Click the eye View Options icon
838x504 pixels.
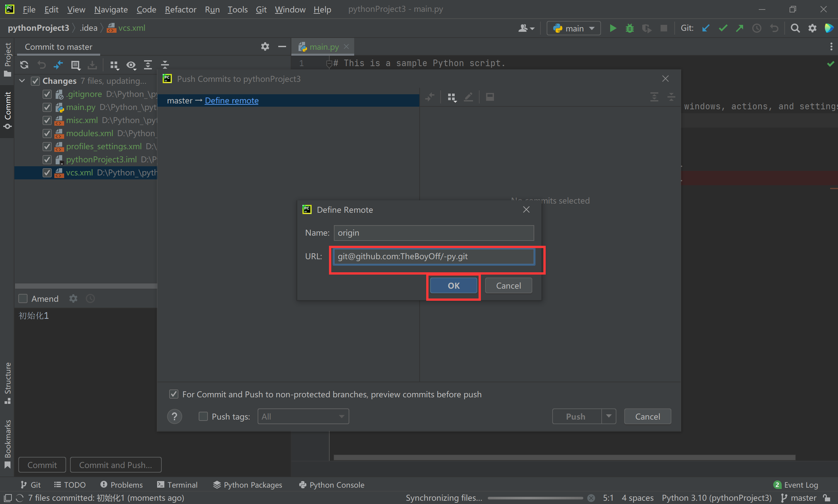tap(131, 64)
